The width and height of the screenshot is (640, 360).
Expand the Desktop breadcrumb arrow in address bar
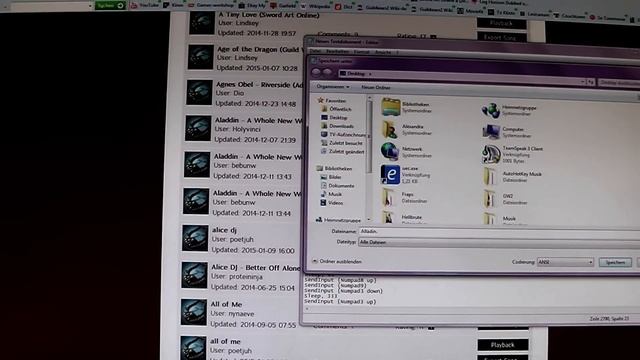(370, 74)
